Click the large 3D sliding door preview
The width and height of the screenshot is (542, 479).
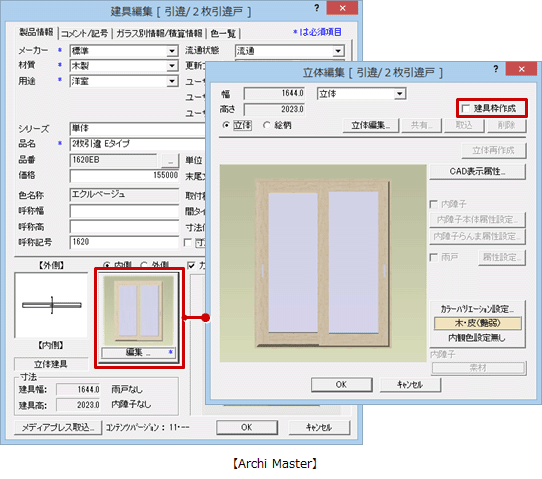pyautogui.click(x=323, y=263)
